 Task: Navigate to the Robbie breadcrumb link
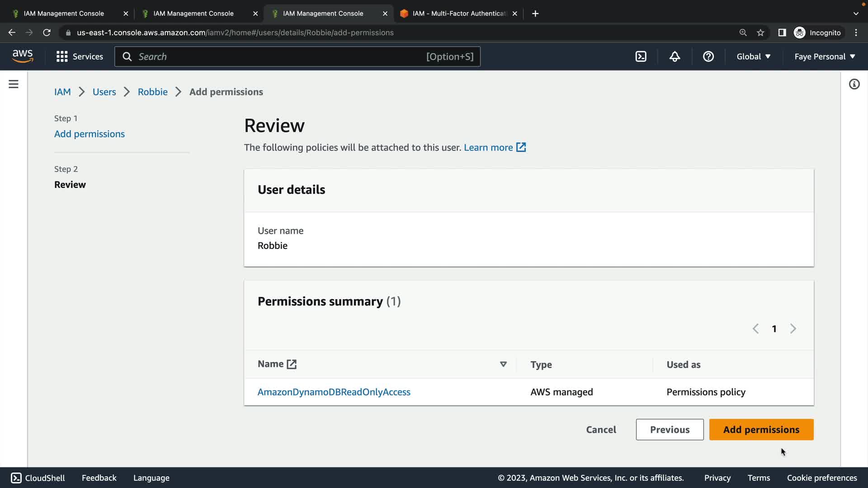pos(152,92)
